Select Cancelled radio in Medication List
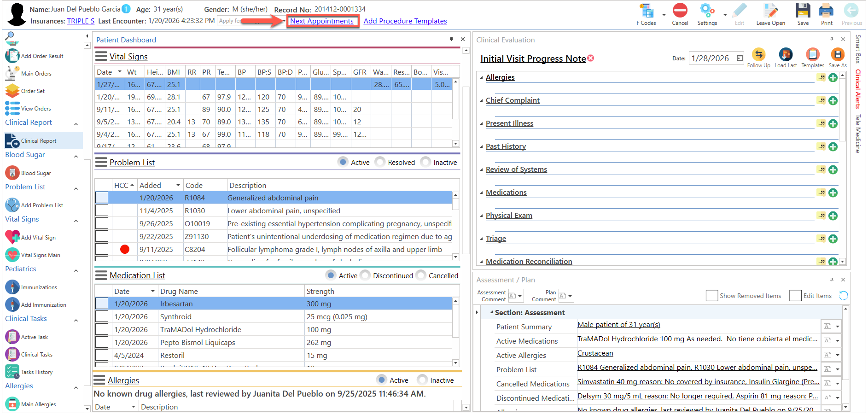The image size is (868, 415). click(421, 275)
